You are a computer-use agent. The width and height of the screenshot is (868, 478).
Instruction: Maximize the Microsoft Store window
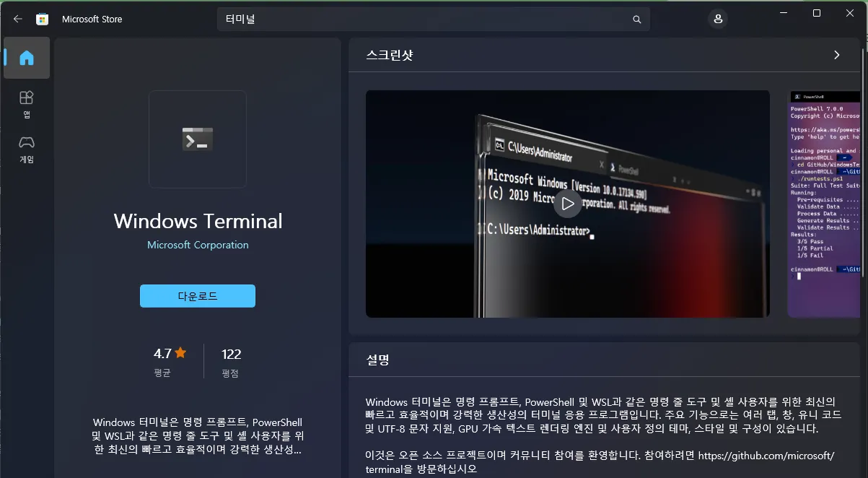pyautogui.click(x=817, y=13)
